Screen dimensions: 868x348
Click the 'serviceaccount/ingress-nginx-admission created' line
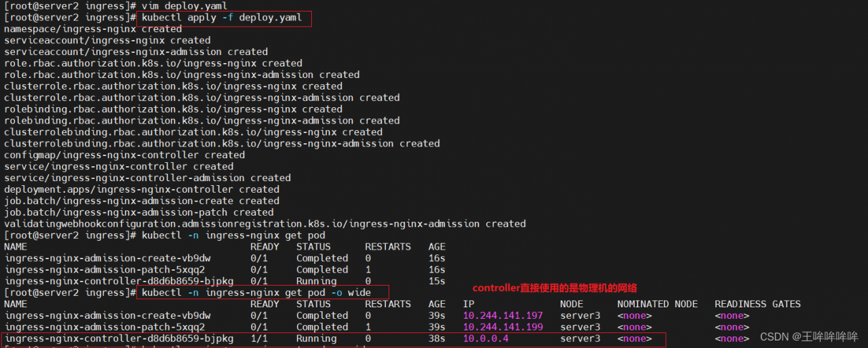pyautogui.click(x=136, y=52)
